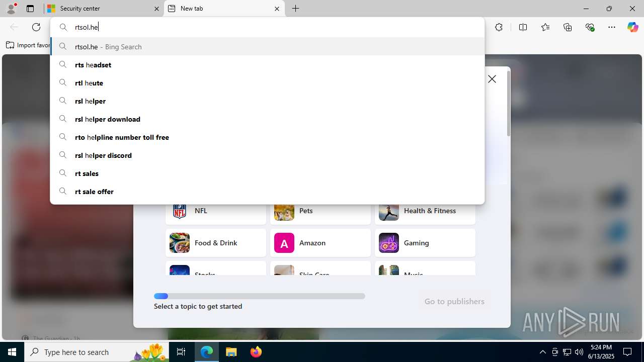Open the Collections icon
Screen dimensions: 644x362
568,27
